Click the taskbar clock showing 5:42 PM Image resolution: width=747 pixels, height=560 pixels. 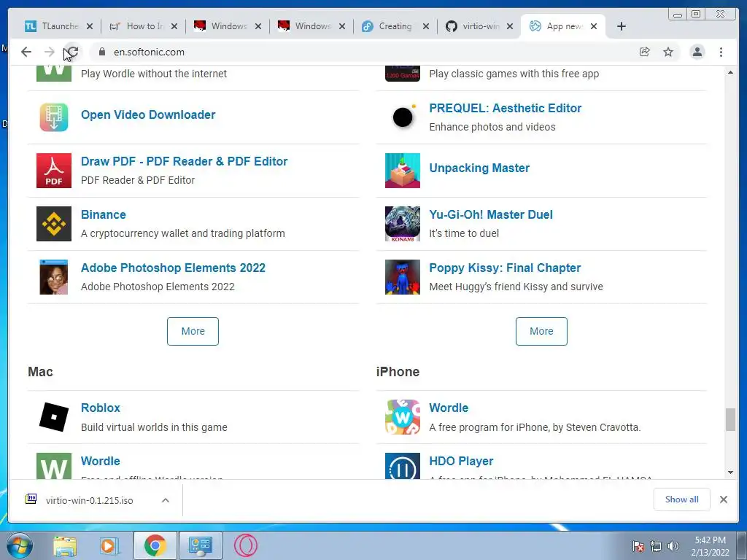click(x=710, y=546)
